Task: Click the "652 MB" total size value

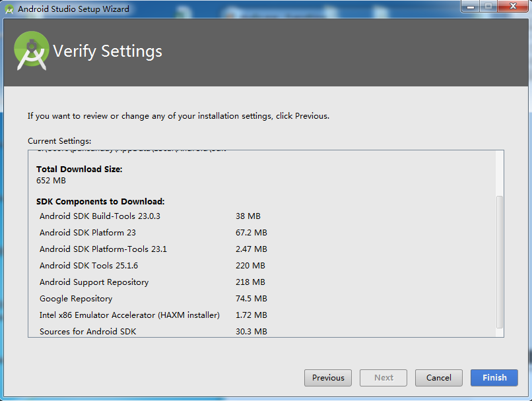Action: click(51, 181)
